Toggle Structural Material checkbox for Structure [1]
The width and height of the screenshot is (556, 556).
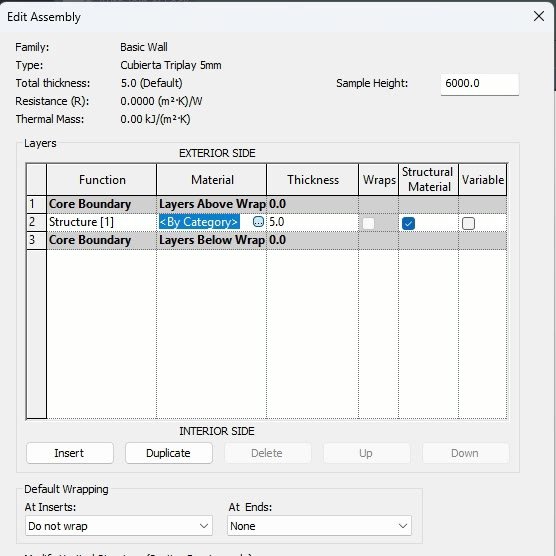[x=408, y=223]
